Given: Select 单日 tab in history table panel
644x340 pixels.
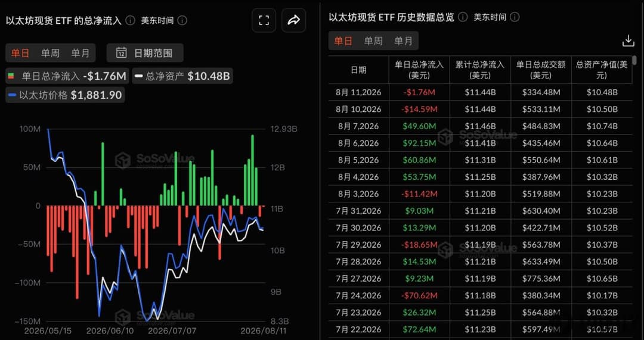Looking at the screenshot, I should coord(343,40).
